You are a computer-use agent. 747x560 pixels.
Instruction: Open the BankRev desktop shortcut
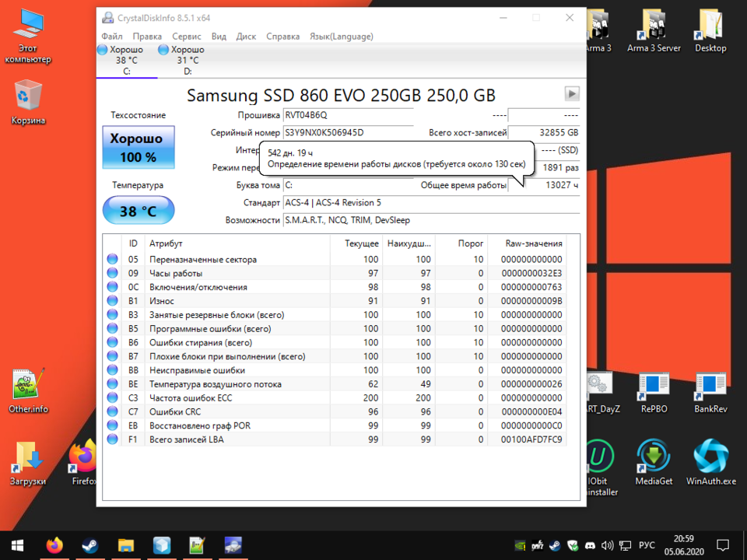point(710,393)
